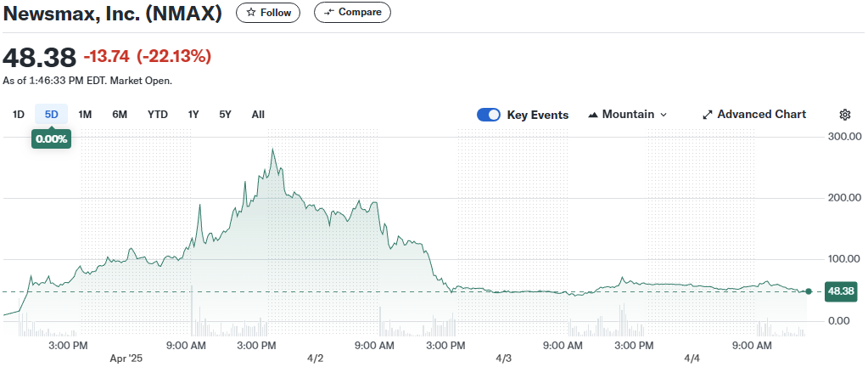Click the Mountain chart type icon
The image size is (868, 367).
coord(593,115)
